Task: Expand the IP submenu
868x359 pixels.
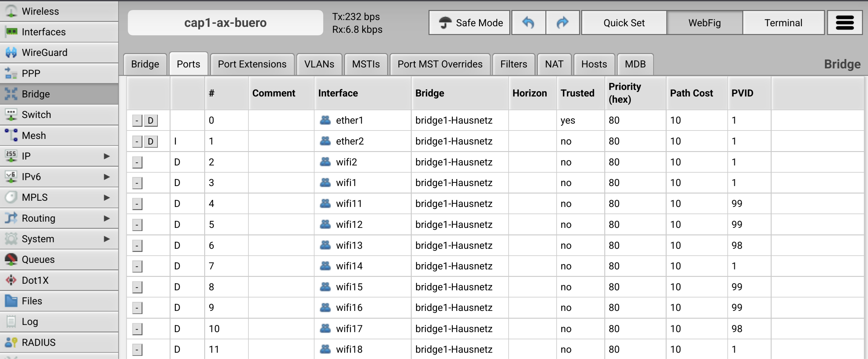Action: (59, 156)
